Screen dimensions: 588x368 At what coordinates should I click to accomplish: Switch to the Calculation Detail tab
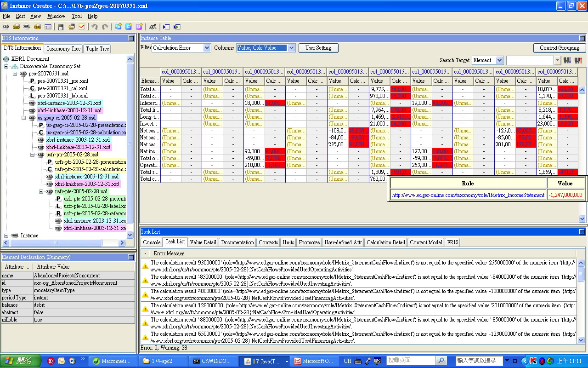(386, 242)
